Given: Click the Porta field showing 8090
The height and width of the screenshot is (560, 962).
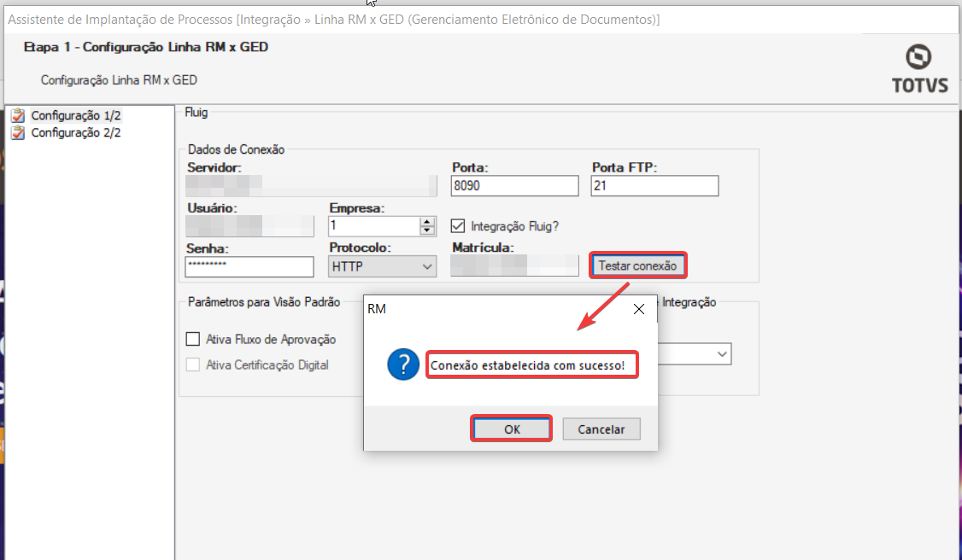Looking at the screenshot, I should (x=514, y=185).
